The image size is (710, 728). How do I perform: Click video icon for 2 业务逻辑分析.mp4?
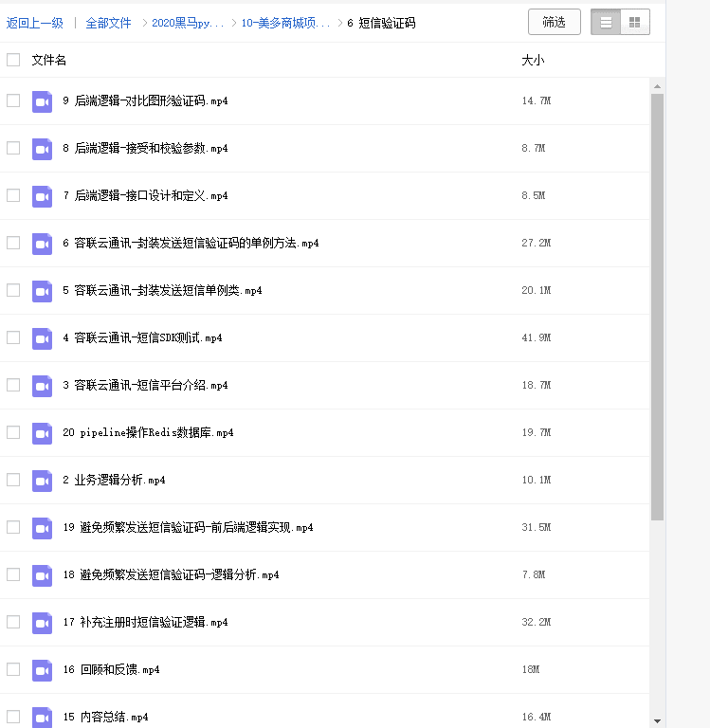[x=42, y=480]
